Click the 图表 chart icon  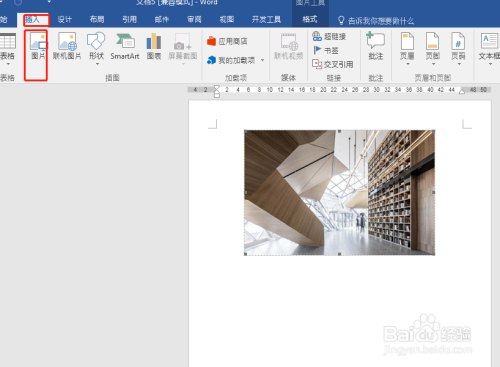coord(154,46)
